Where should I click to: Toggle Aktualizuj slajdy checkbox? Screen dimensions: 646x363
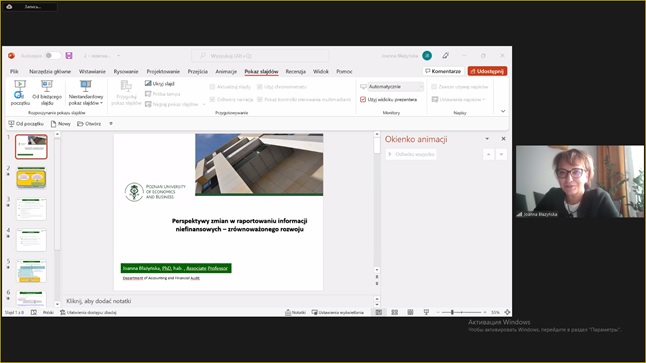click(212, 87)
